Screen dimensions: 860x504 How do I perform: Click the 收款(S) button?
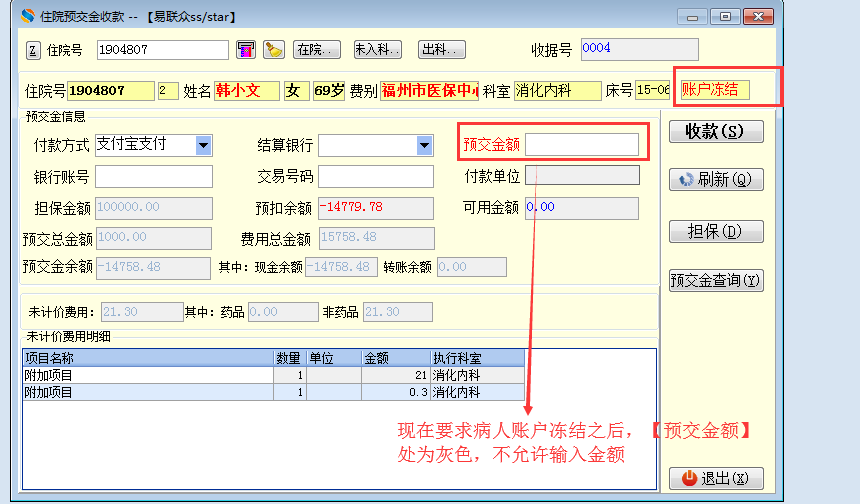[x=716, y=132]
